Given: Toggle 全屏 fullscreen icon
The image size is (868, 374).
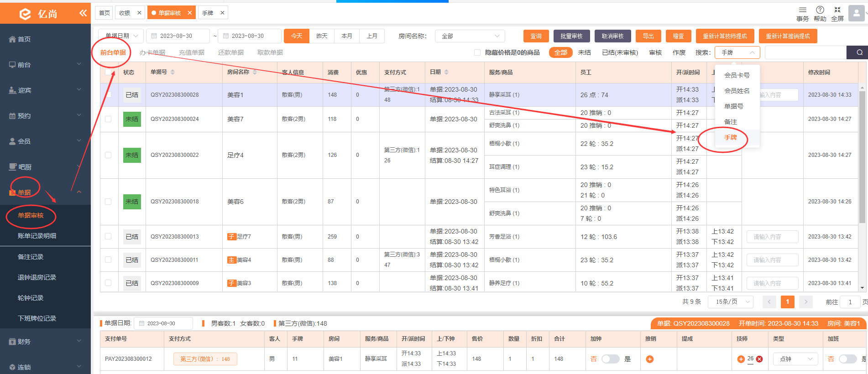Looking at the screenshot, I should pos(837,10).
